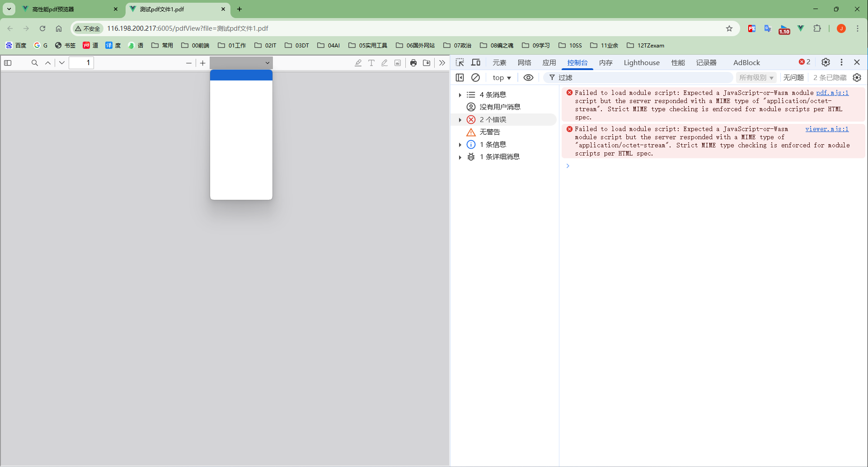Activate DevTools inspect element picker

click(x=460, y=62)
